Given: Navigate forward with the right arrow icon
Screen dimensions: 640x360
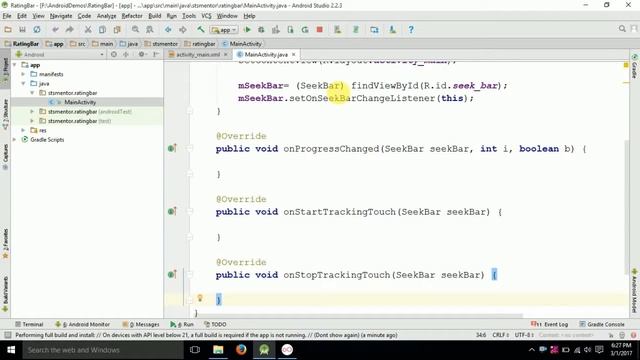Looking at the screenshot, I should coord(183,29).
